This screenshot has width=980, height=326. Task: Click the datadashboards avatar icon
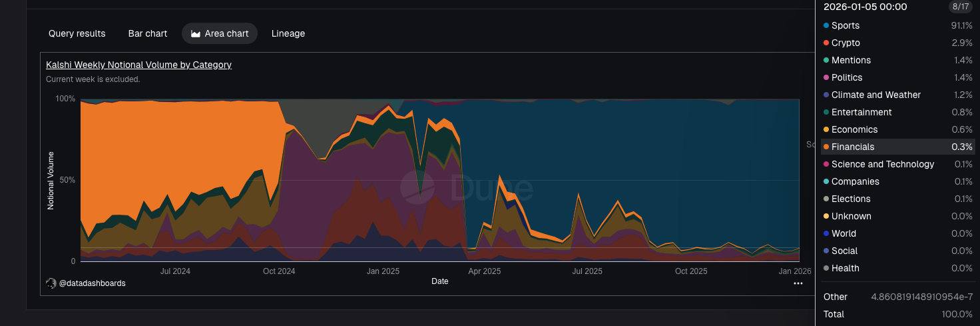(x=51, y=283)
